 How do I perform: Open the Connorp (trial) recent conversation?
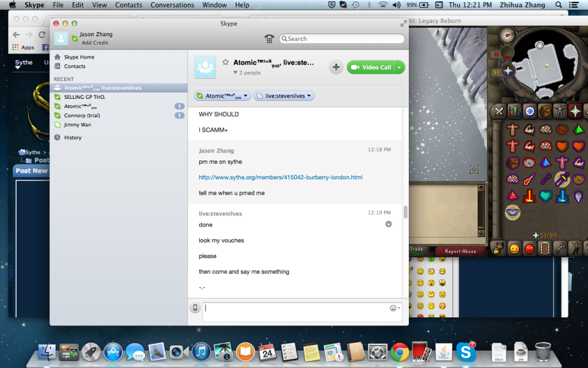point(118,115)
